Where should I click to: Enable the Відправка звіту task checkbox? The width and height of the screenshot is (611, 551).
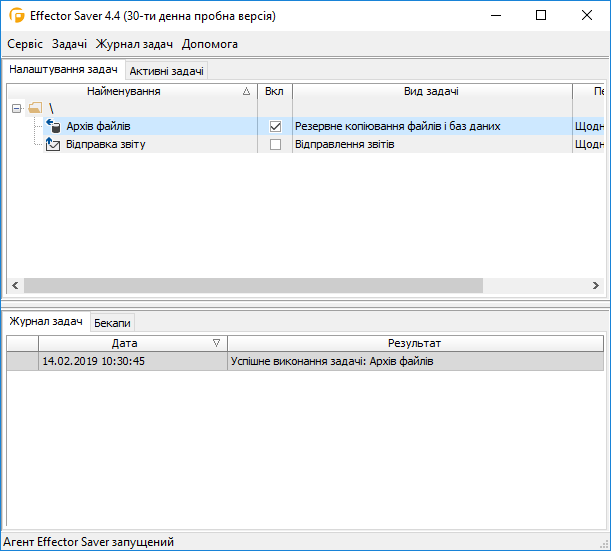point(275,145)
